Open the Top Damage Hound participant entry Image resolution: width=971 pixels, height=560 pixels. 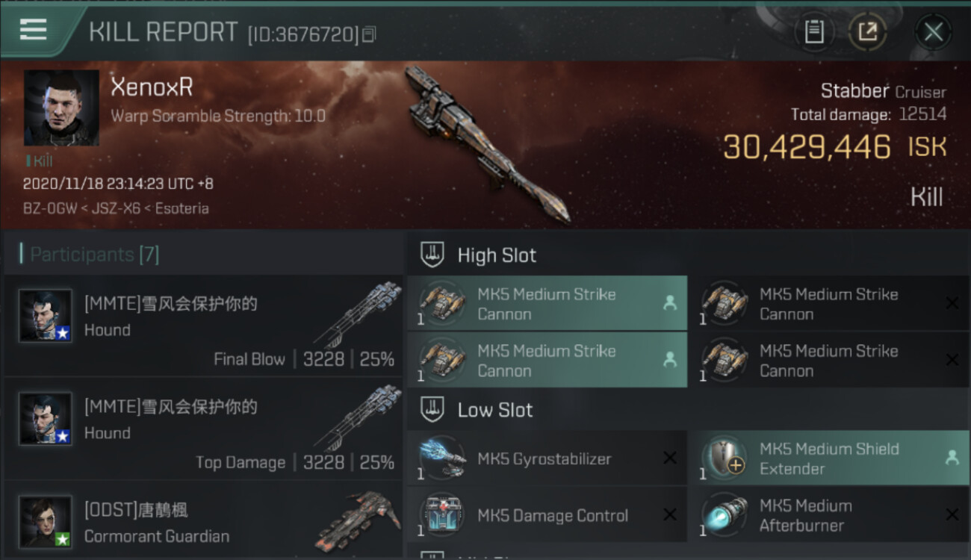(202, 428)
